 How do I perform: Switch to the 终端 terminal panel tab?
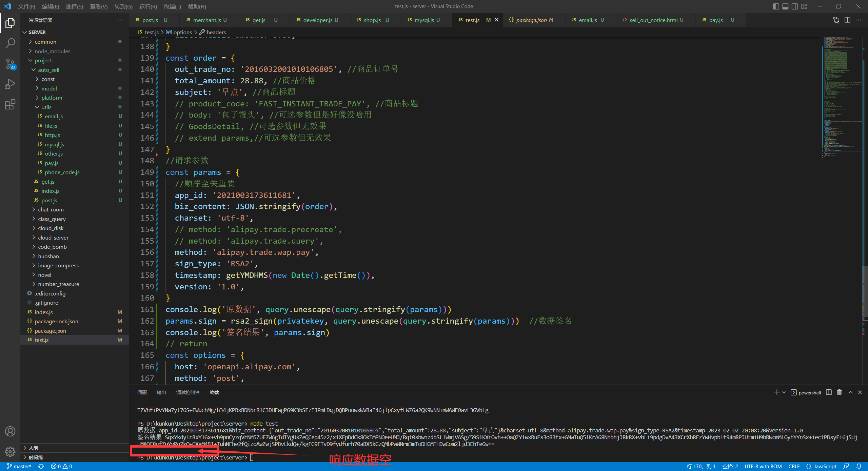tap(214, 392)
